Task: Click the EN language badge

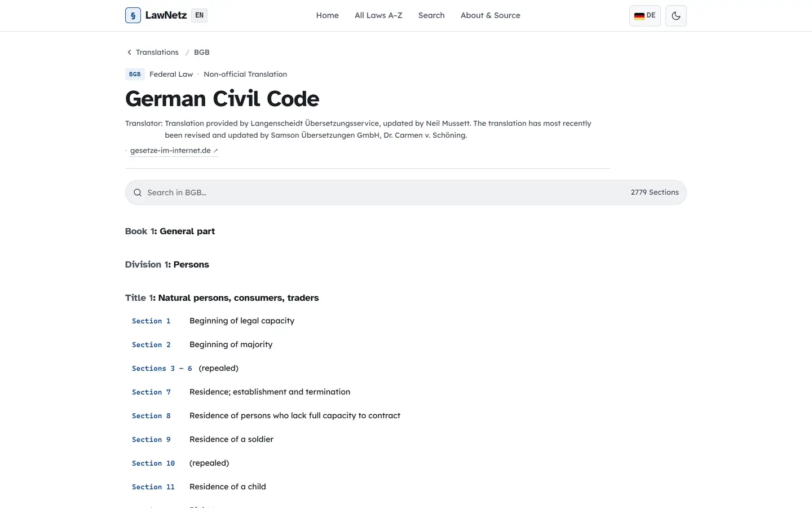Action: pyautogui.click(x=199, y=15)
